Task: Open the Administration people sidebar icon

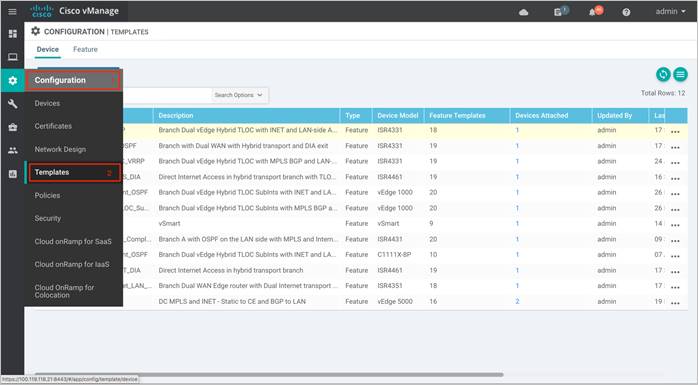Action: tap(12, 150)
